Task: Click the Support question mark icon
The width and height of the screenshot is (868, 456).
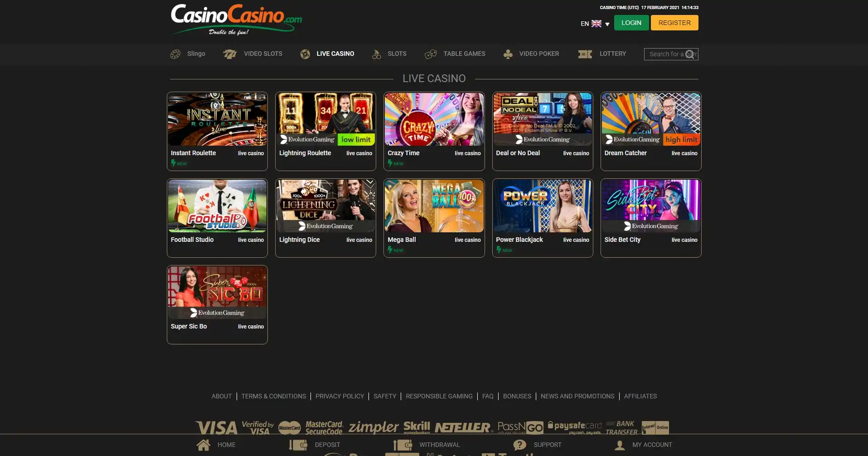Action: click(x=519, y=445)
